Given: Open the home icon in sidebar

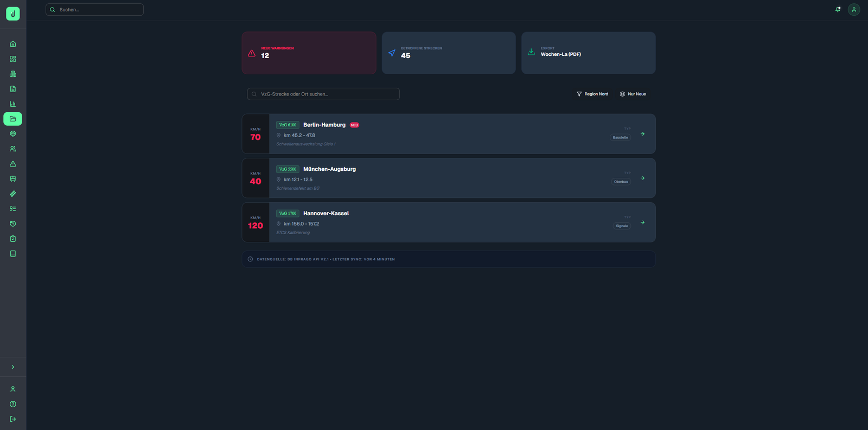Looking at the screenshot, I should pyautogui.click(x=13, y=44).
